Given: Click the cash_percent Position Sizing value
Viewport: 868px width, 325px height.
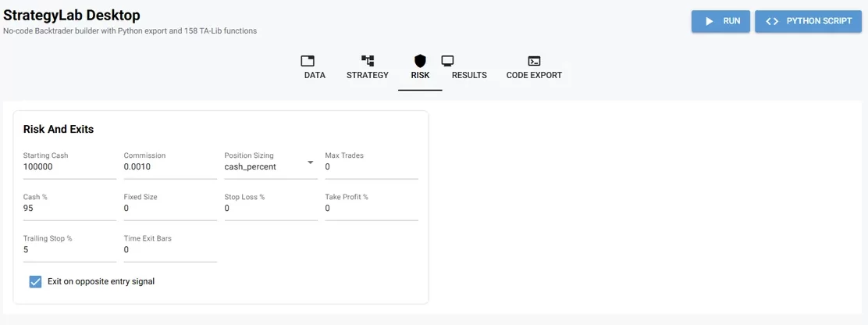Looking at the screenshot, I should [x=251, y=166].
